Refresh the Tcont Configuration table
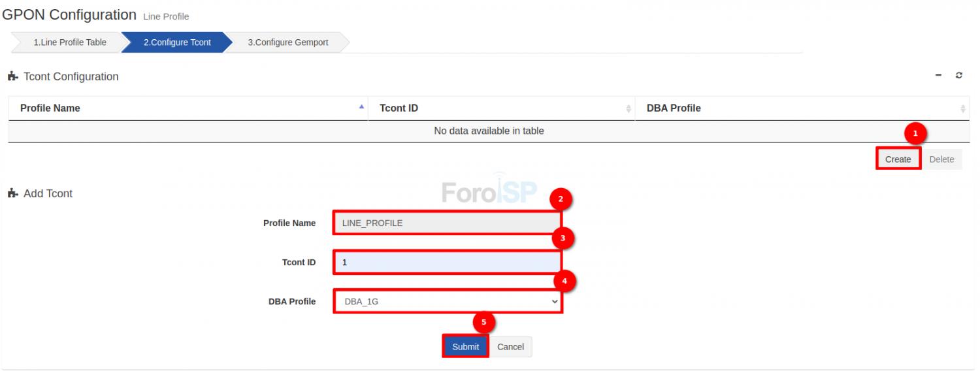The height and width of the screenshot is (375, 980). [x=959, y=76]
